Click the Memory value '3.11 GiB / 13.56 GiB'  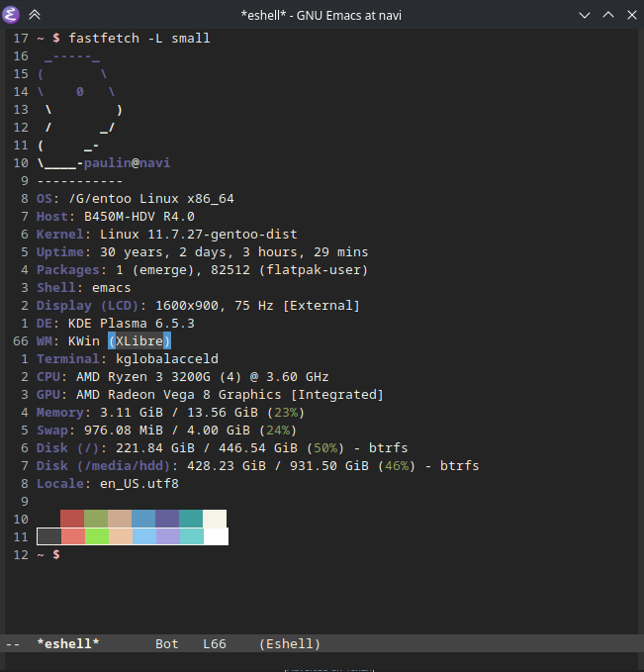click(179, 413)
